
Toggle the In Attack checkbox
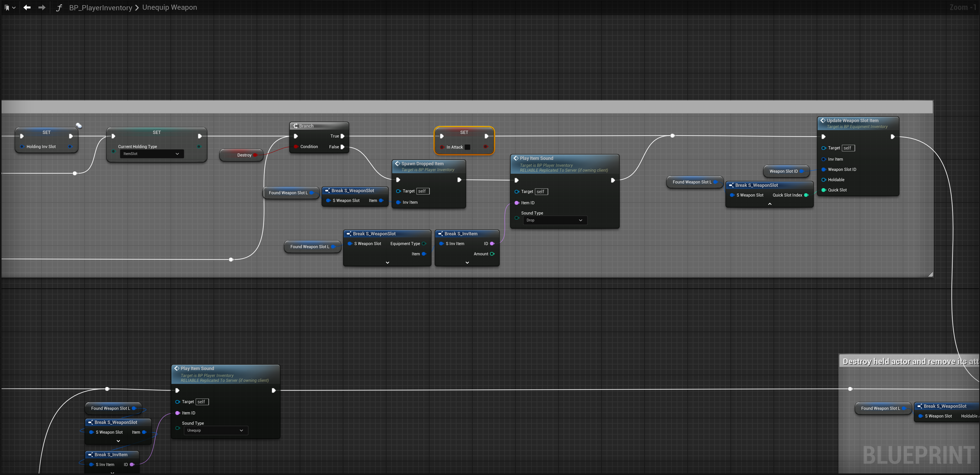(x=467, y=147)
